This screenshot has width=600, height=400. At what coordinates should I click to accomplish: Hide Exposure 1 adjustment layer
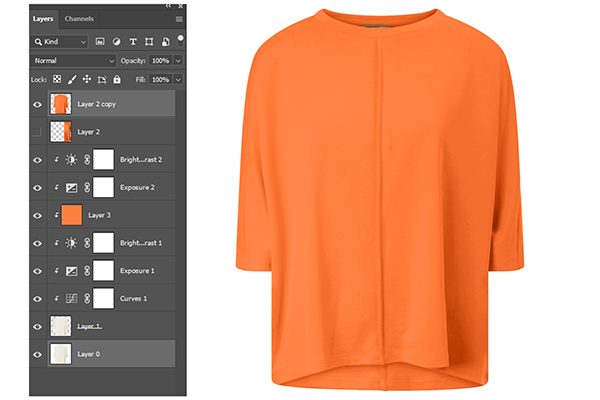coord(38,271)
